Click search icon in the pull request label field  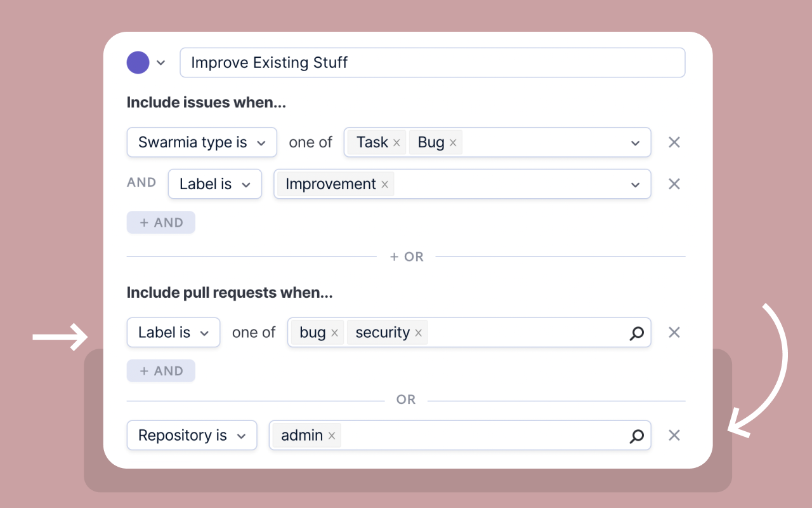(636, 333)
